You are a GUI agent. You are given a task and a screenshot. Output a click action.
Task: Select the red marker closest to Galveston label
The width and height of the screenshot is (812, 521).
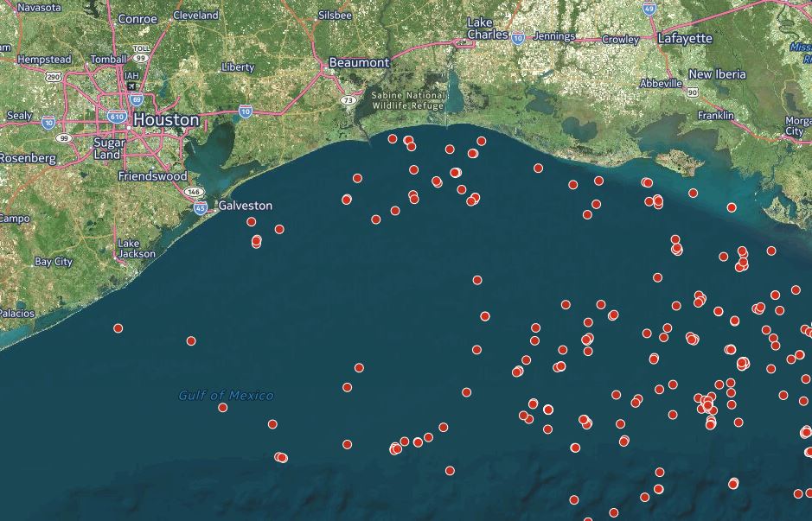pyautogui.click(x=252, y=222)
